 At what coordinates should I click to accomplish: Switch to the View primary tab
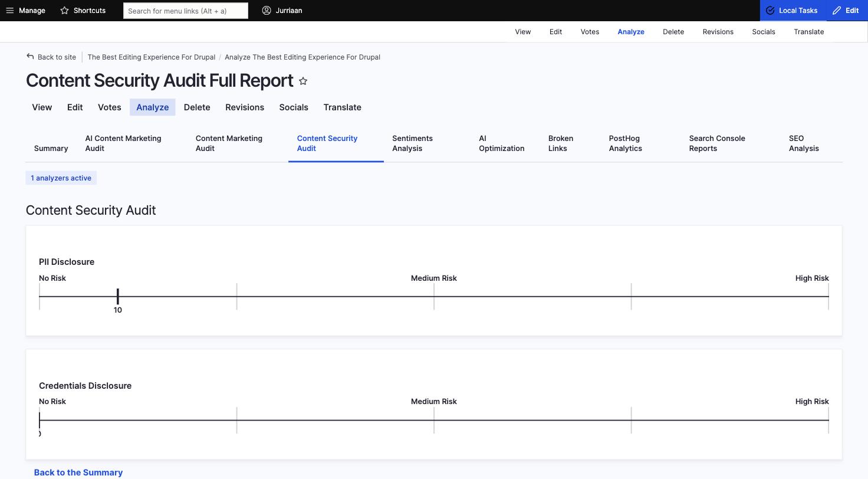[x=42, y=107]
